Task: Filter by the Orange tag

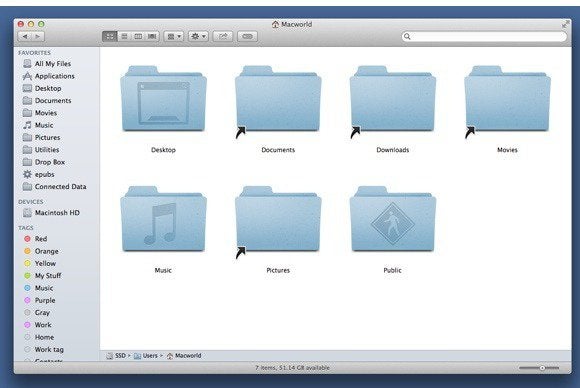Action: pyautogui.click(x=41, y=251)
